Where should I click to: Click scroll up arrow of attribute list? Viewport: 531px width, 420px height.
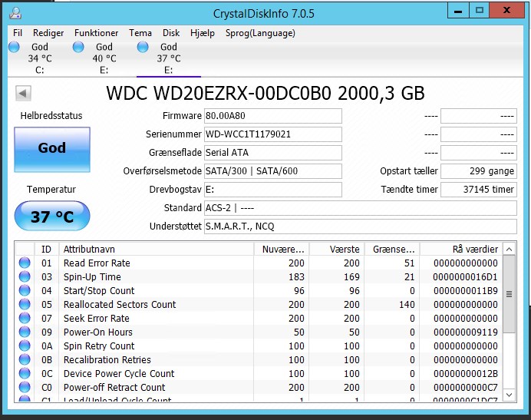[x=509, y=249]
